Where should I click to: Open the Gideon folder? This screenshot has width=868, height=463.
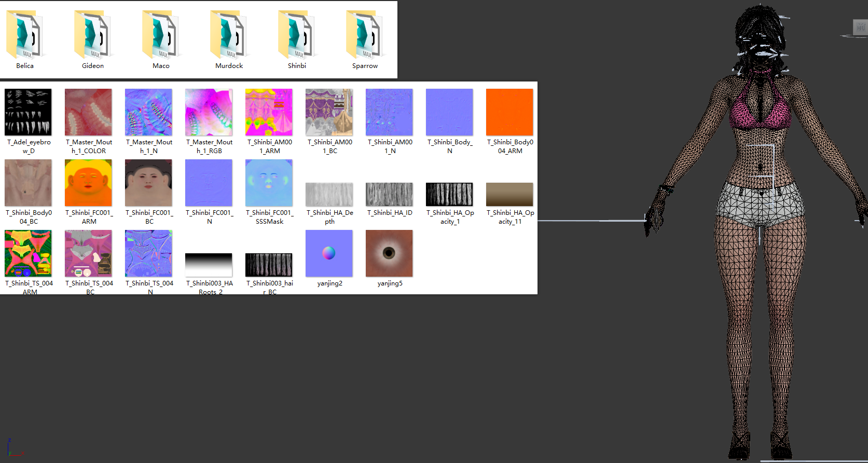point(92,35)
